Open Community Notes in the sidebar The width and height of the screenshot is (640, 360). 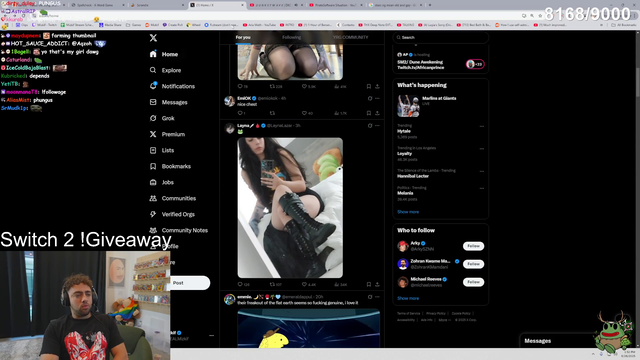pos(179,230)
